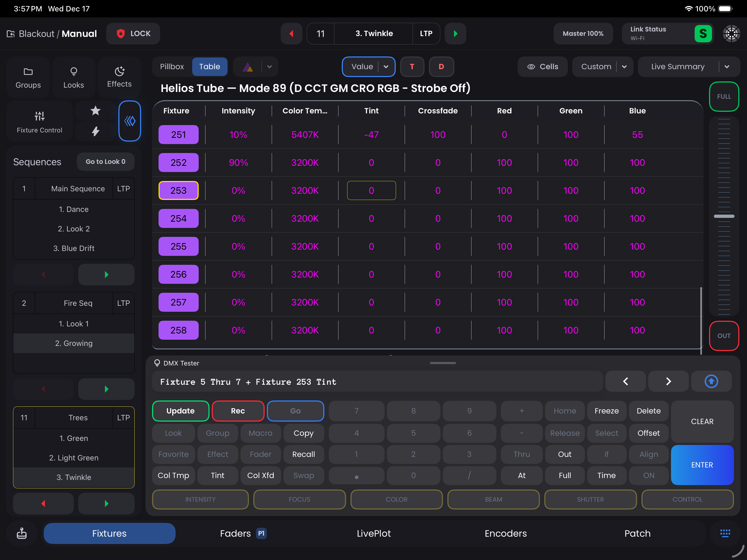Open the Live Summary dropdown
747x560 pixels.
pos(728,66)
